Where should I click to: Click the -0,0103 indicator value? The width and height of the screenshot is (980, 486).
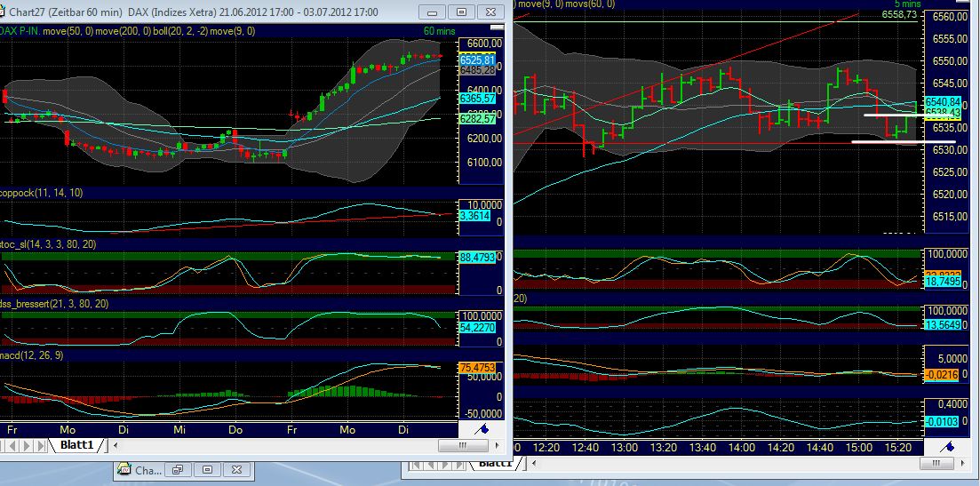pyautogui.click(x=940, y=422)
